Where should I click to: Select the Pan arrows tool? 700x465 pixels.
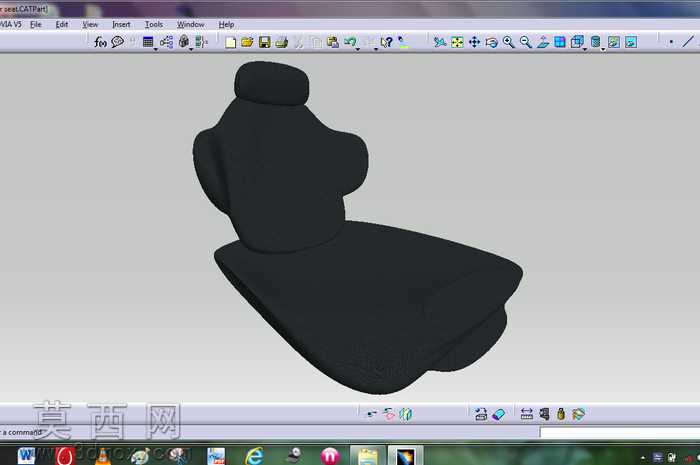(474, 42)
